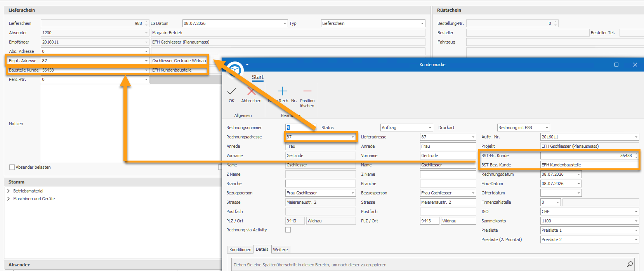644x271 pixels.
Task: Open the Auftr.-Nr. 2016011 dropdown
Action: pyautogui.click(x=636, y=137)
